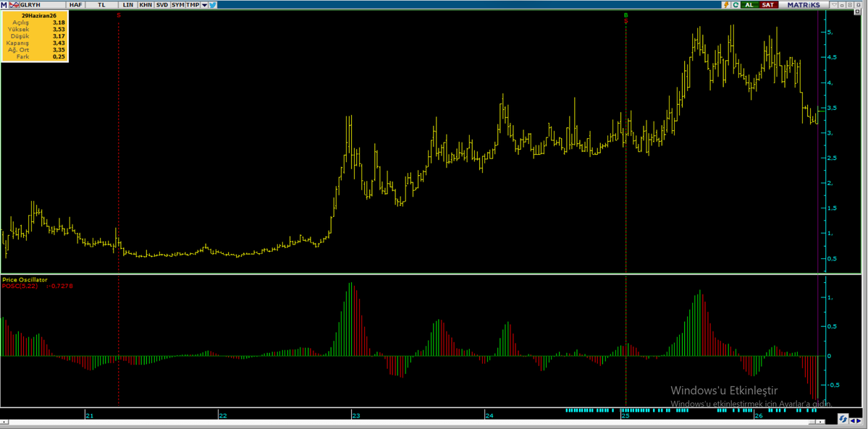The height and width of the screenshot is (429, 868).
Task: Click the red S signal marker near year 21
Action: [x=119, y=15]
